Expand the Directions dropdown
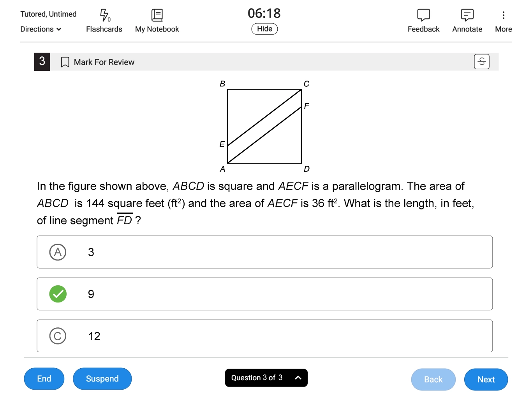Image resolution: width=532 pixels, height=399 pixels. coord(41,29)
